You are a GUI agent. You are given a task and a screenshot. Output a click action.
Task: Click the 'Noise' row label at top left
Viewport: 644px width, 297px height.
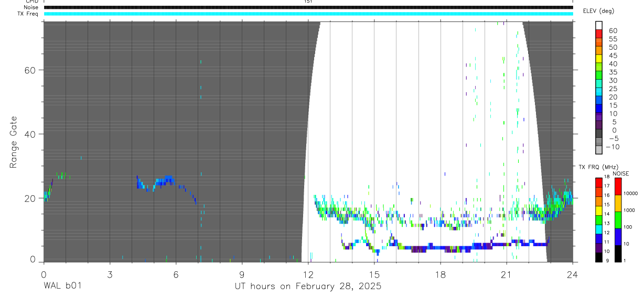click(x=32, y=7)
